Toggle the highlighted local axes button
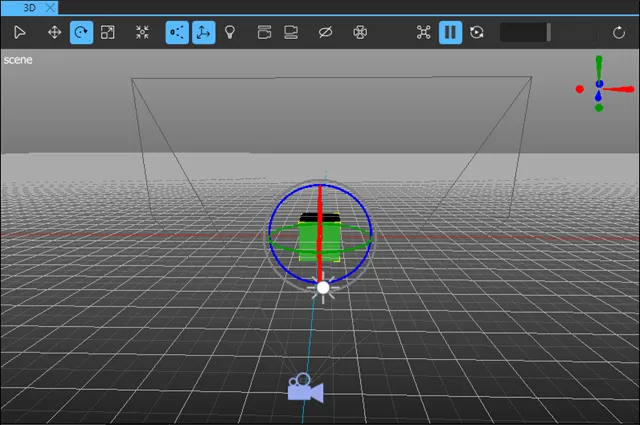Image resolution: width=640 pixels, height=425 pixels. click(x=203, y=32)
